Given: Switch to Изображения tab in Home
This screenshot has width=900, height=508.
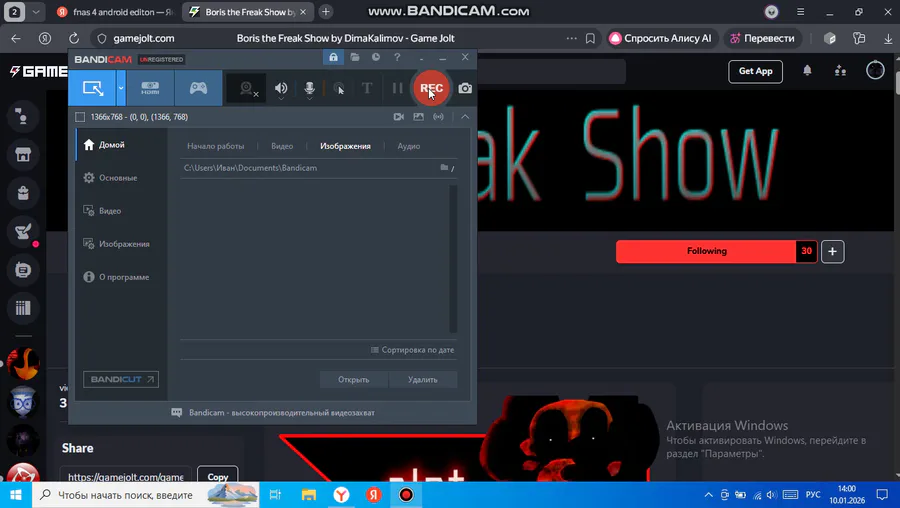Looking at the screenshot, I should click(345, 146).
